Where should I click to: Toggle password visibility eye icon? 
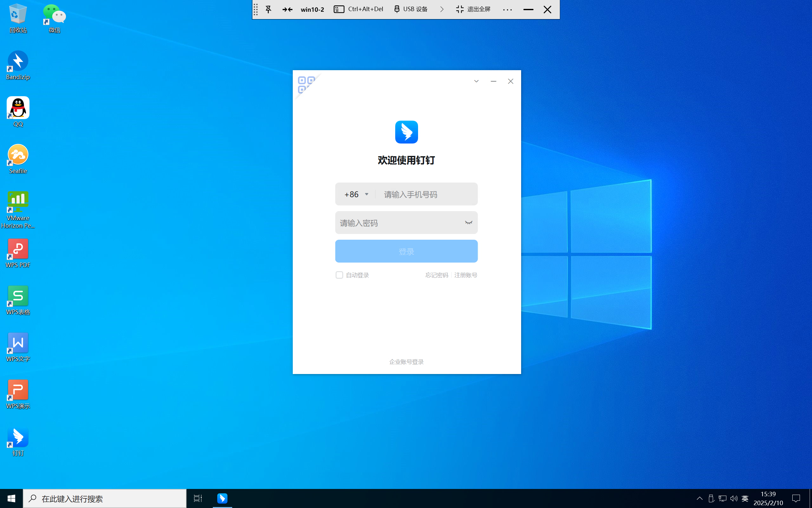point(468,223)
